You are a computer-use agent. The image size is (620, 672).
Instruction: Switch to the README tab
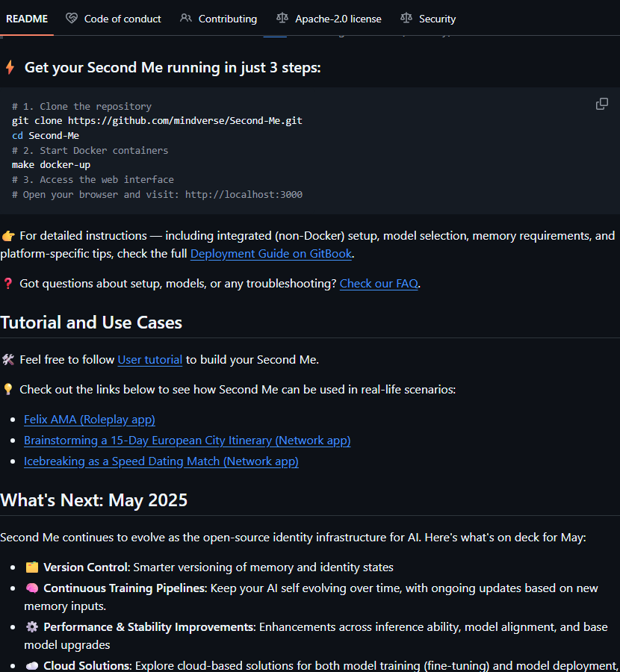(27, 19)
